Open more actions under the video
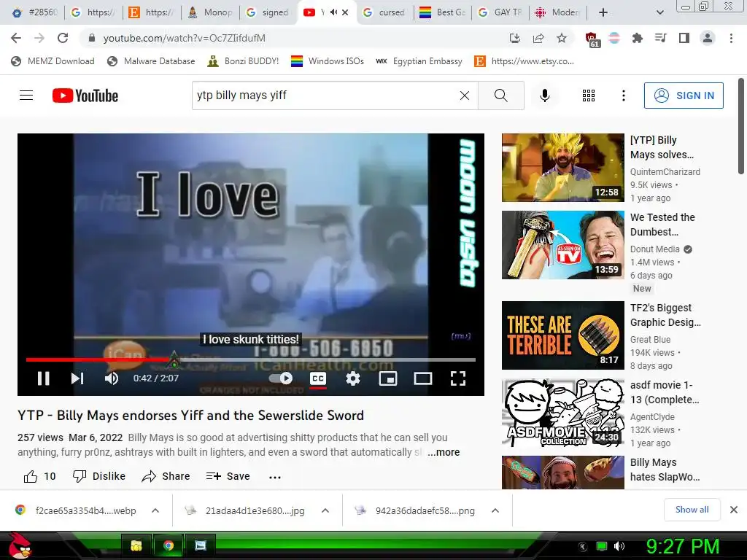This screenshot has height=560, width=747. [x=275, y=477]
